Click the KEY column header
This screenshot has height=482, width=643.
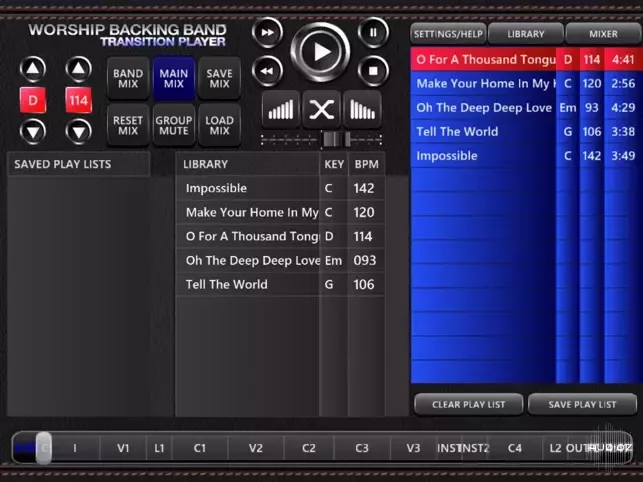click(334, 164)
